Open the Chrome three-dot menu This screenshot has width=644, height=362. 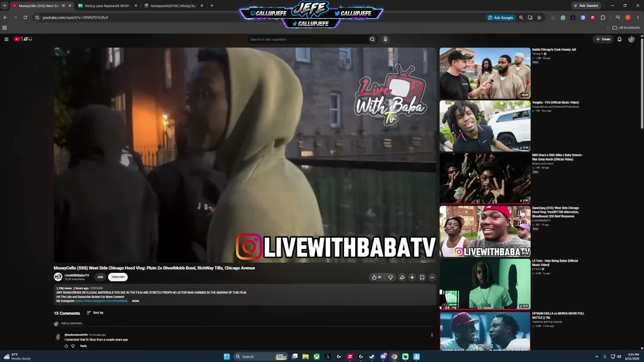click(637, 18)
